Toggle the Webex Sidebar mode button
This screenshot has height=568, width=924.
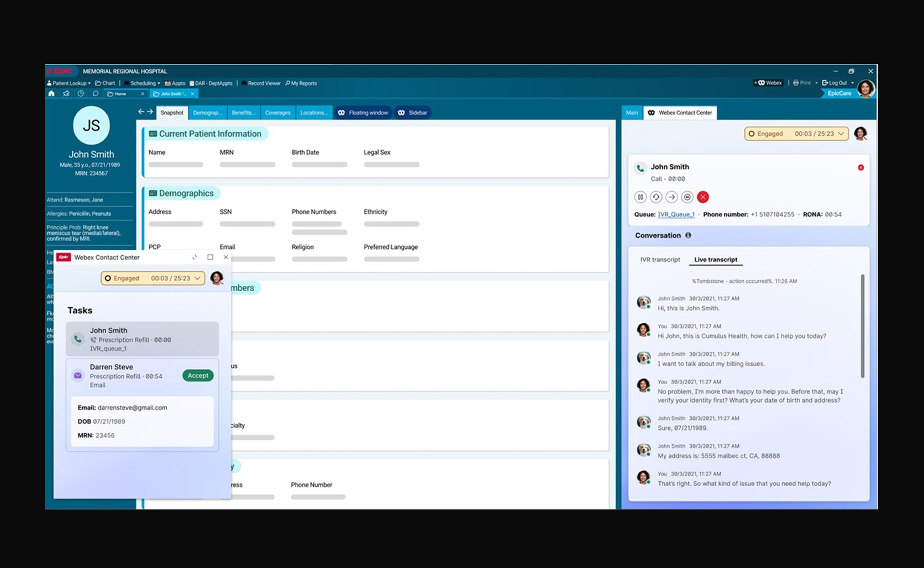[x=413, y=113]
